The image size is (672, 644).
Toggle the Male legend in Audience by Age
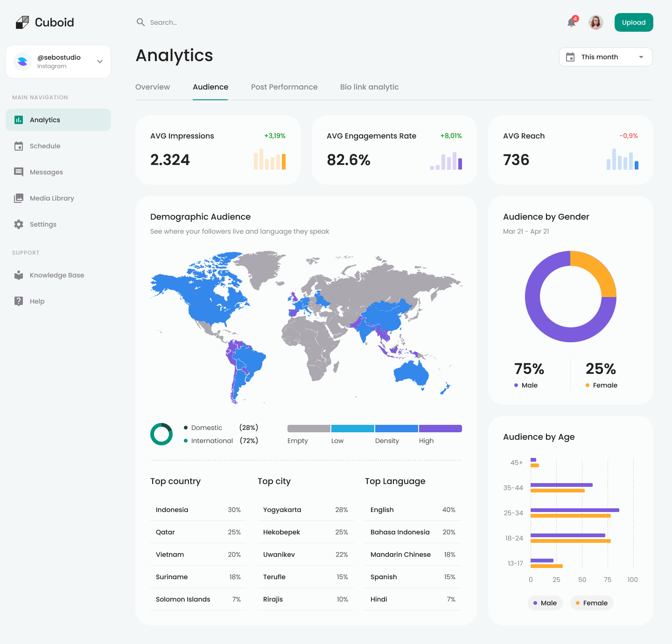(545, 603)
